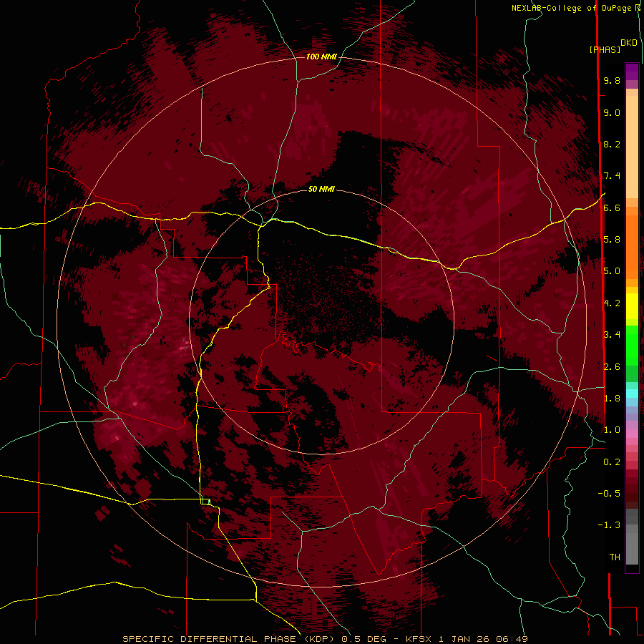Click the 1.0 value on color scale

pos(612,430)
